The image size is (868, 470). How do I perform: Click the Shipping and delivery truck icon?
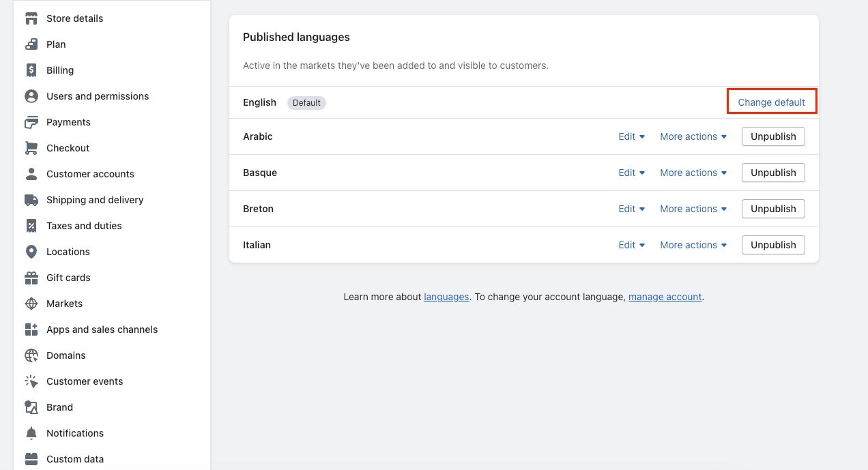click(31, 200)
